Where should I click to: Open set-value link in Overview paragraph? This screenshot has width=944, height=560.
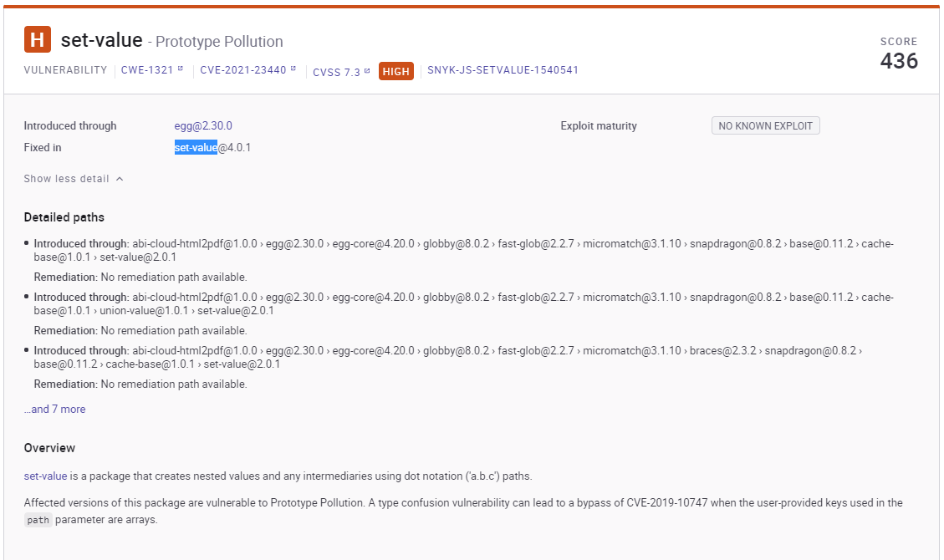(x=45, y=476)
